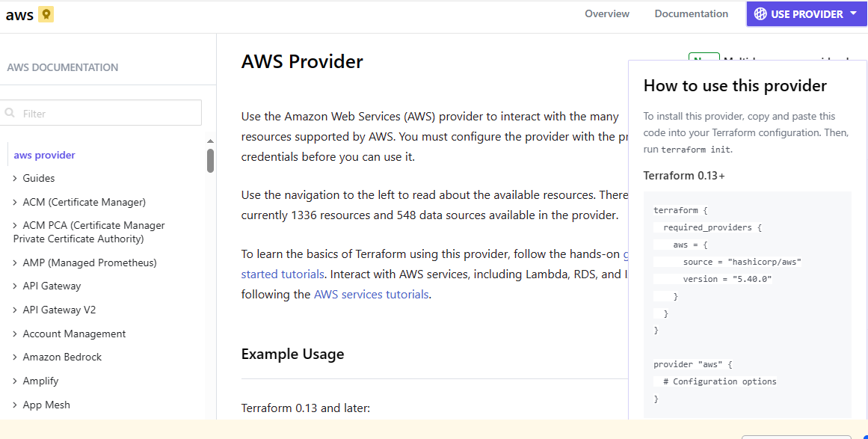Image resolution: width=868 pixels, height=439 pixels.
Task: Expand the Guides chevron
Action: (15, 178)
